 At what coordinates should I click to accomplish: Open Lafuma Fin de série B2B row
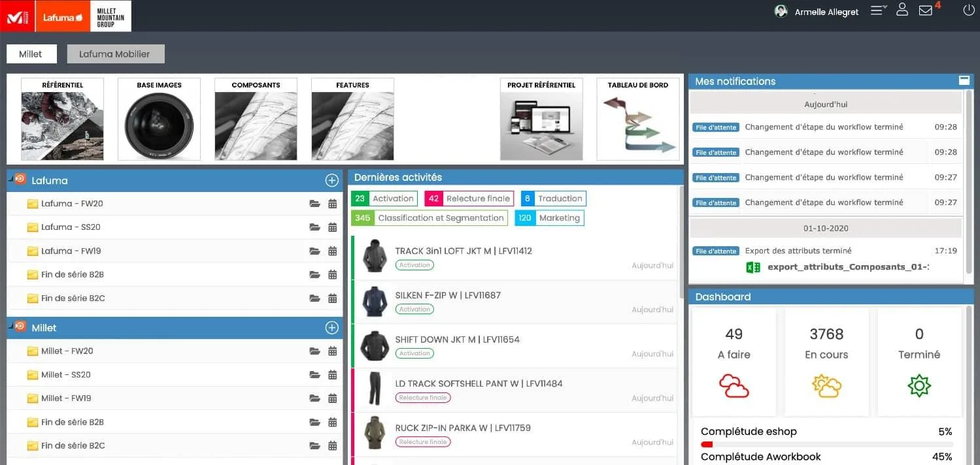[175, 274]
